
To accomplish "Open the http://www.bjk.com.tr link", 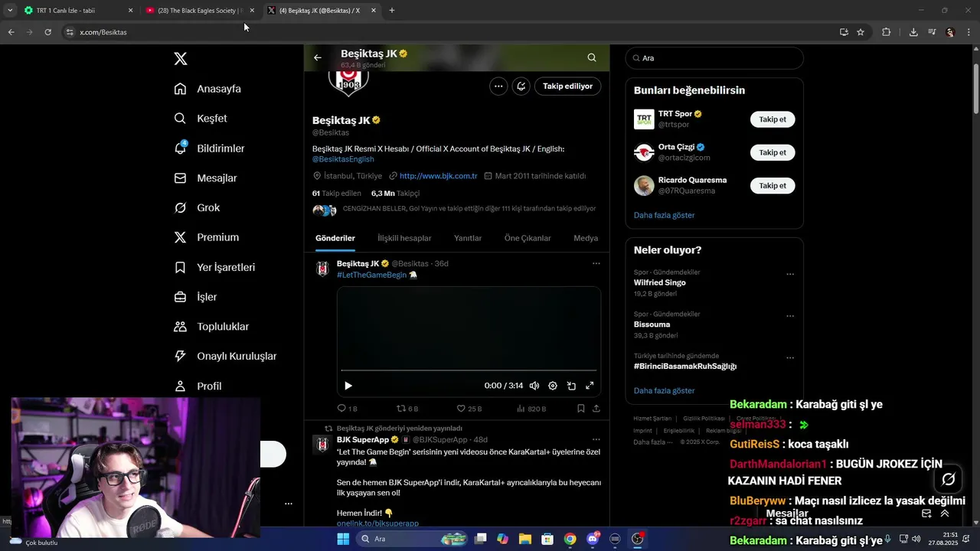I will pos(438,176).
